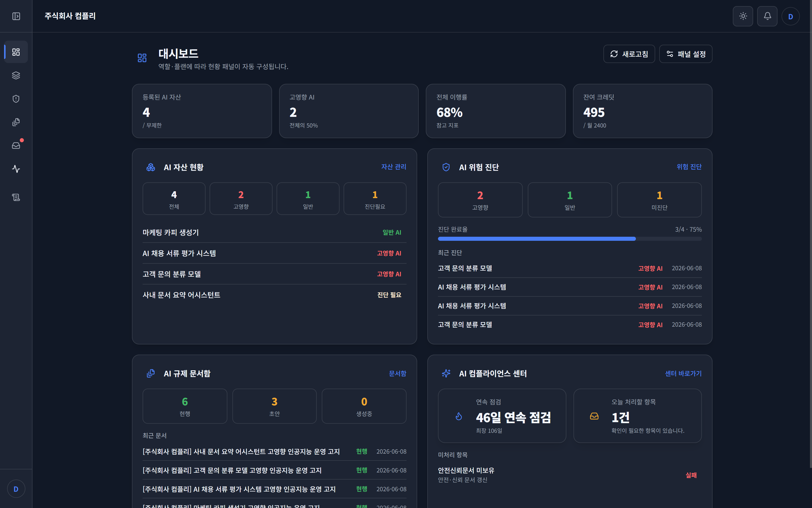Open the stacked layers icon in sidebar
Screen dimensions: 812x508
16,75
